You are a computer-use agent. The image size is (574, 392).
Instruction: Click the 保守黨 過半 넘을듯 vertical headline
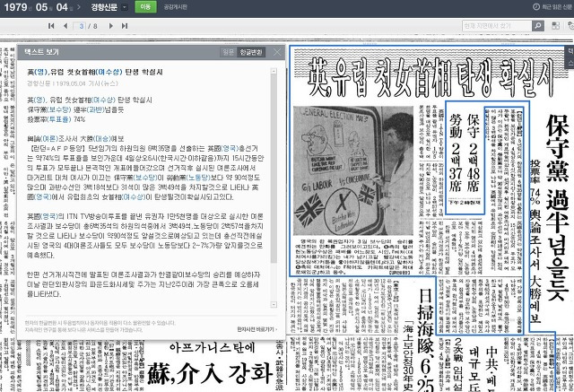click(x=557, y=207)
